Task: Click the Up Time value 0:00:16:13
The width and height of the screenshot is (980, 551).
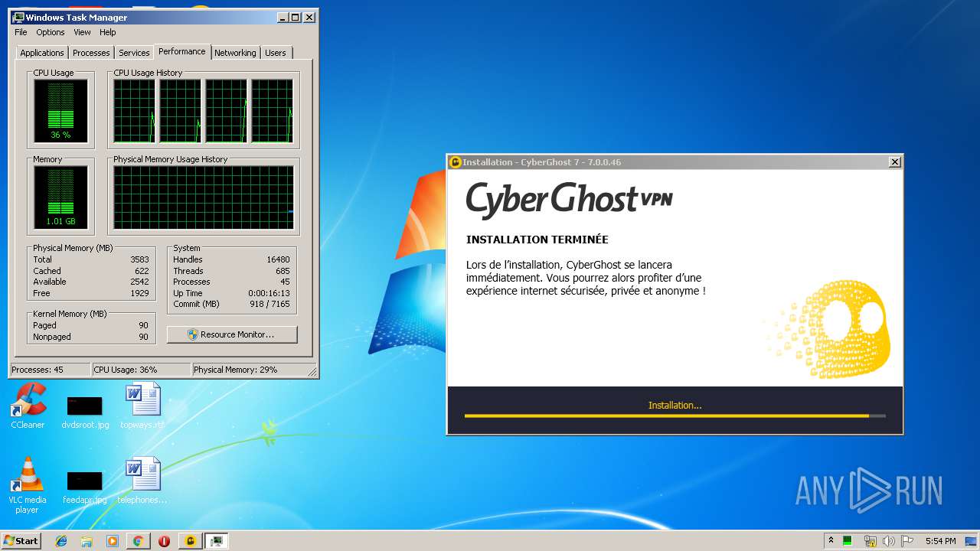Action: 269,293
